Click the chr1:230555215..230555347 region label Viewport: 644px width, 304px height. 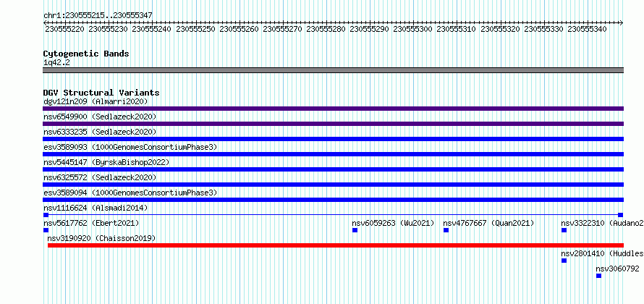pos(98,15)
